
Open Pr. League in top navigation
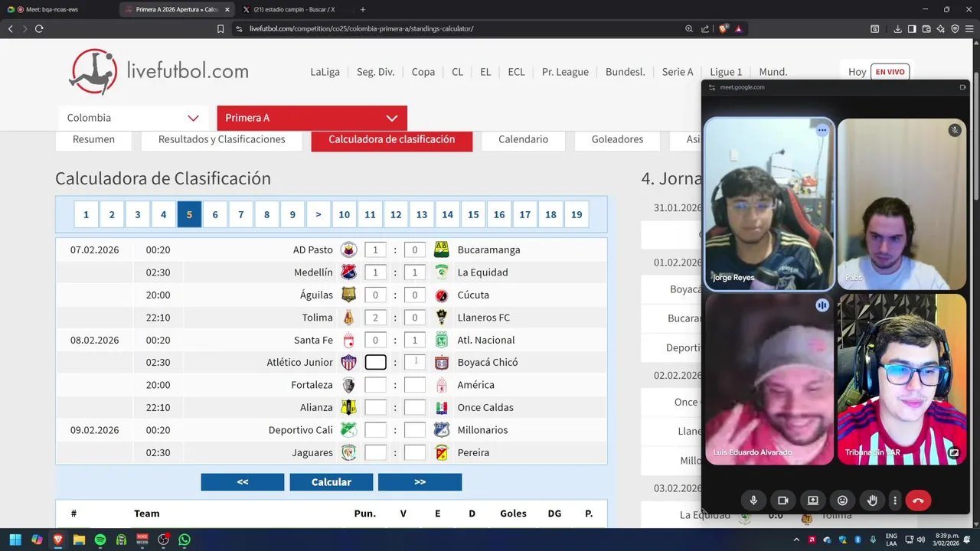click(565, 72)
